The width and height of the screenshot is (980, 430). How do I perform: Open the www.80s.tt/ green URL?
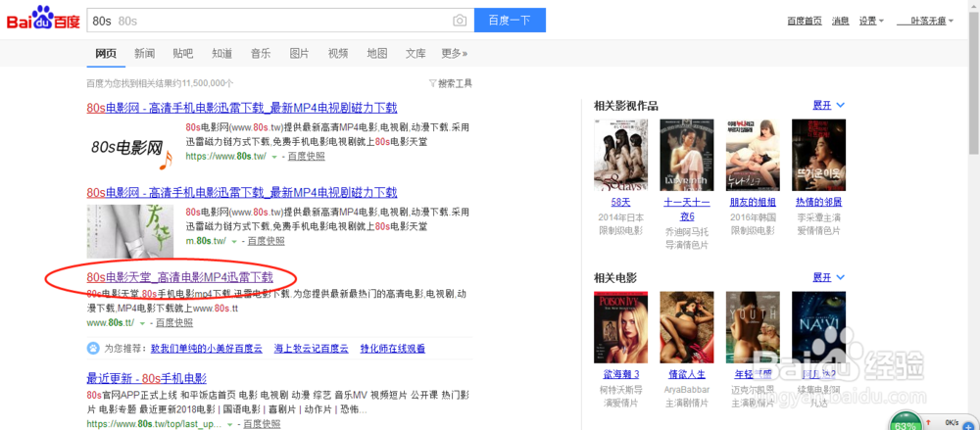[x=111, y=323]
